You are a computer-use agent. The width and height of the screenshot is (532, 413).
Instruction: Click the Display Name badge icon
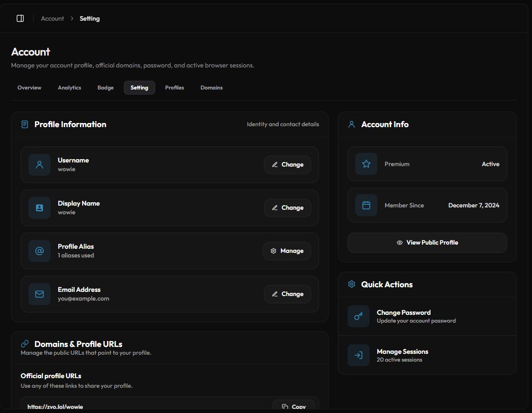coord(39,208)
